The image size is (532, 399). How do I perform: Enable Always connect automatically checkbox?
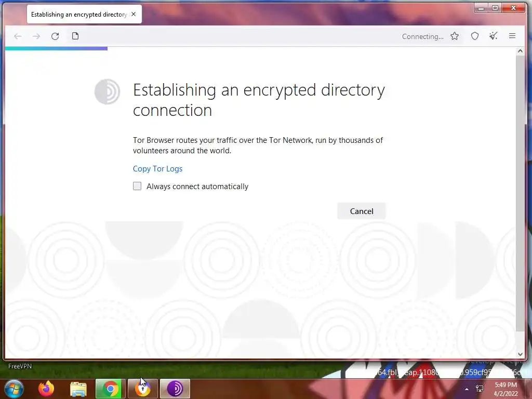[137, 186]
